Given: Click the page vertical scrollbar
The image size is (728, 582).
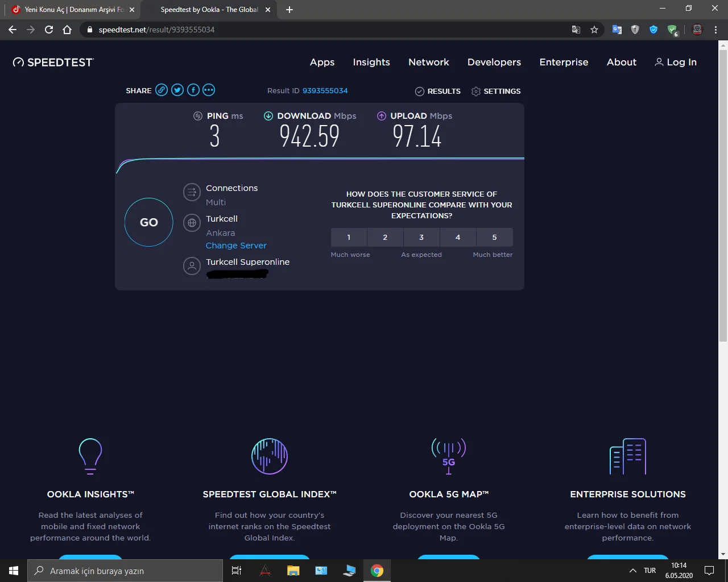Looking at the screenshot, I should pyautogui.click(x=723, y=196).
